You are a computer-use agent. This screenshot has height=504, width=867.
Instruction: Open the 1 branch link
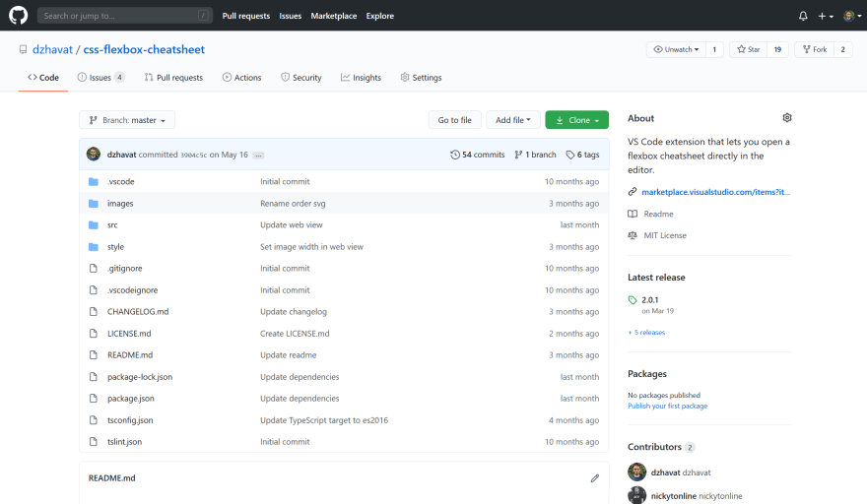pyautogui.click(x=535, y=155)
